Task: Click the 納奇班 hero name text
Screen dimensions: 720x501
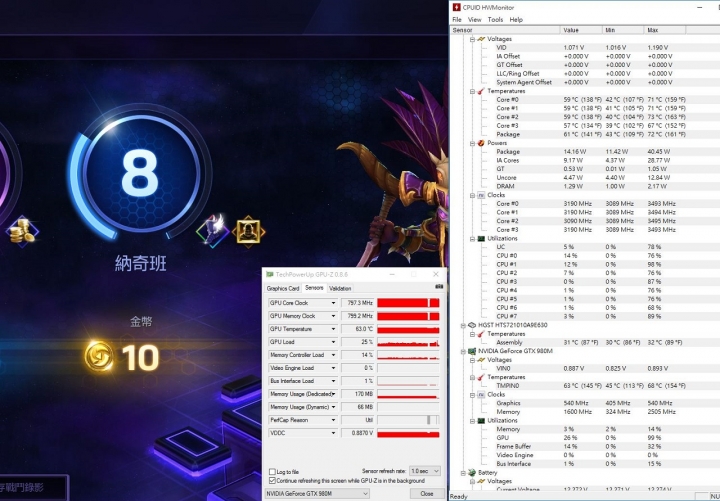Action: pos(141,264)
